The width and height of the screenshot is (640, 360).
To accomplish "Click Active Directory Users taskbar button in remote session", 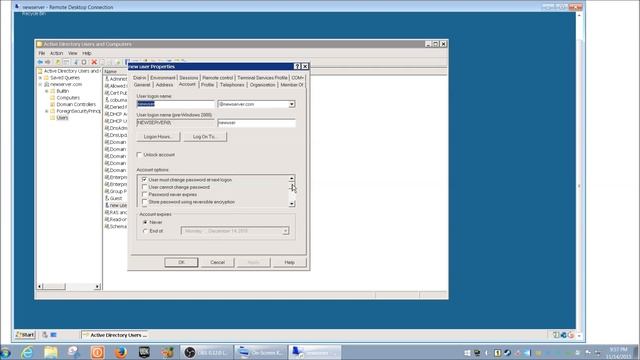I will 115,335.
